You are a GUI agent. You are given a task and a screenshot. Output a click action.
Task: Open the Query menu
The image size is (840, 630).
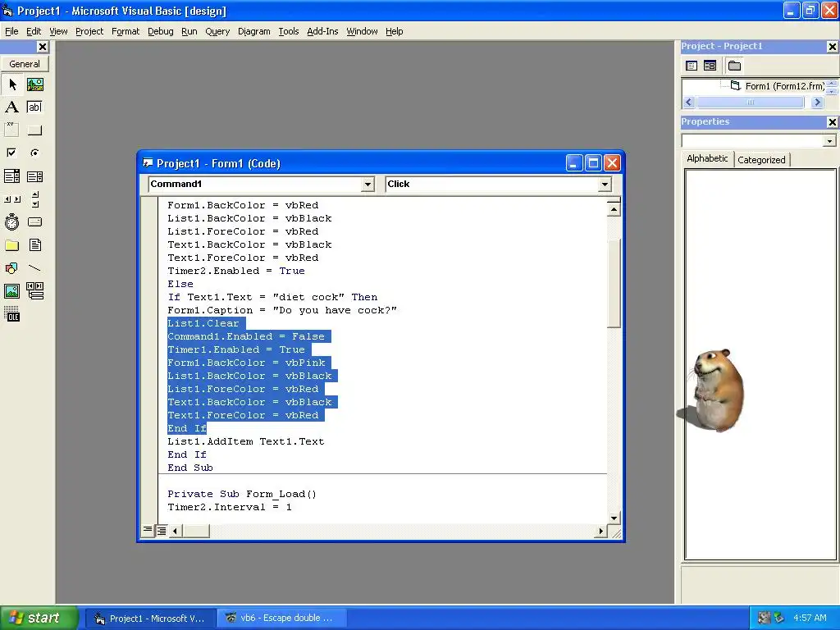pyautogui.click(x=217, y=31)
